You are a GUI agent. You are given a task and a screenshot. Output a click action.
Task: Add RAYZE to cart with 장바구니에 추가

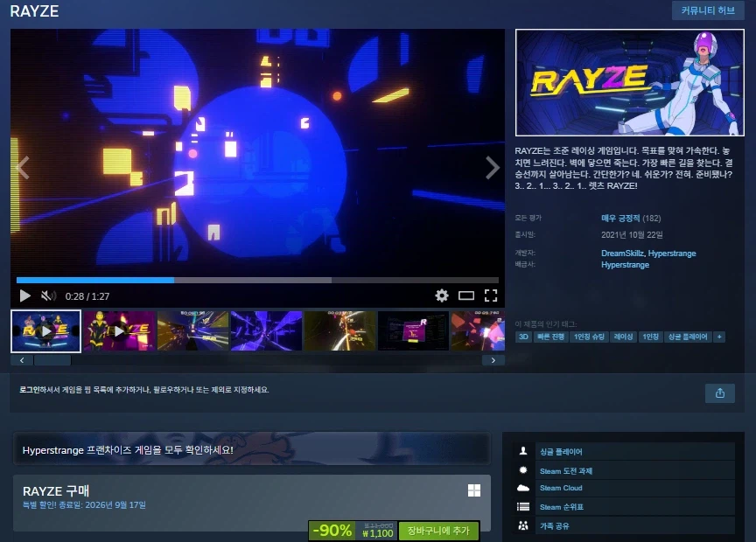click(x=438, y=531)
